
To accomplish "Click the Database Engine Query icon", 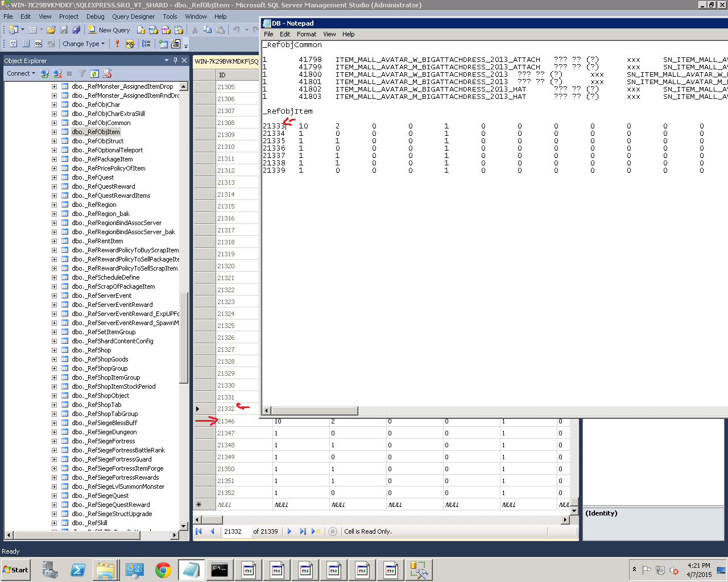I will (141, 30).
